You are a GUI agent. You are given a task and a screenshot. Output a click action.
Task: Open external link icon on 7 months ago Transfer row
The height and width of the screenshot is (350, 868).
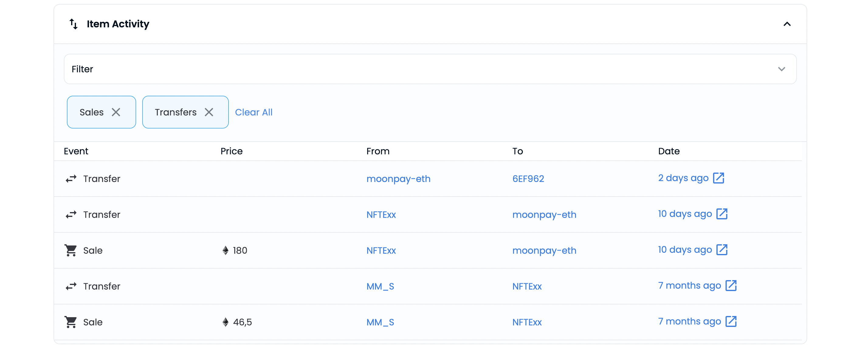pos(731,286)
